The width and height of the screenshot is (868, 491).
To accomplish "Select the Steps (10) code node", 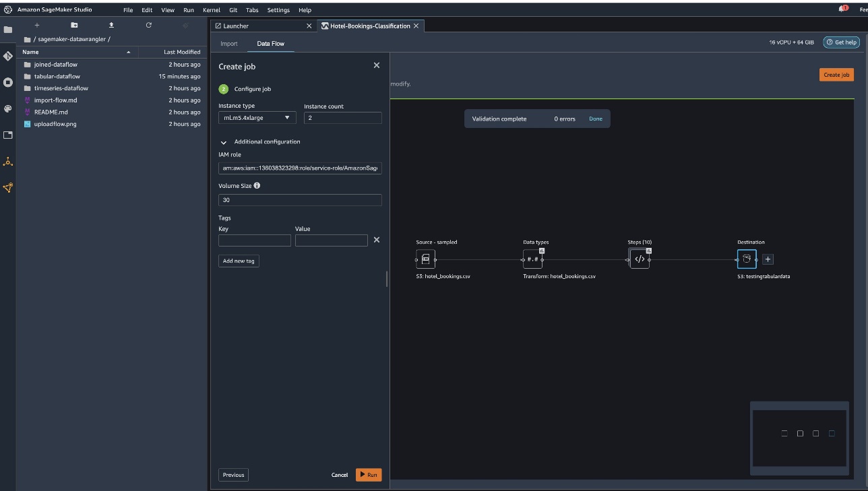I will point(640,259).
